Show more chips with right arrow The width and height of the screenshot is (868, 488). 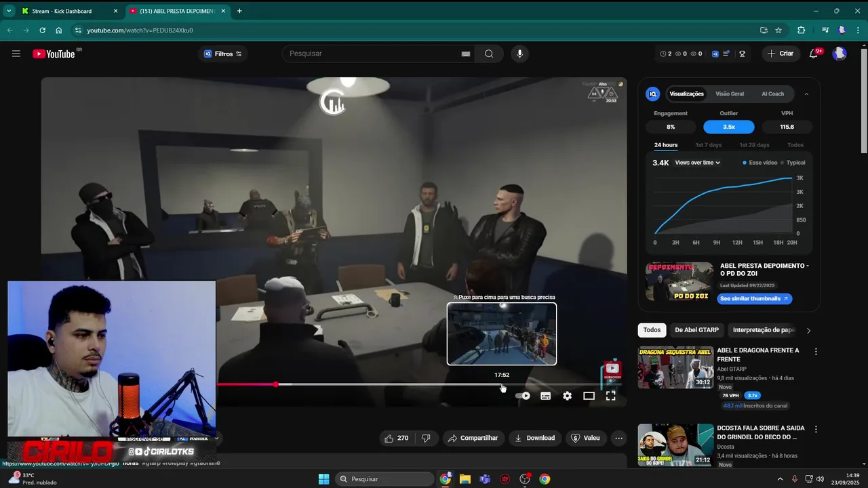808,330
